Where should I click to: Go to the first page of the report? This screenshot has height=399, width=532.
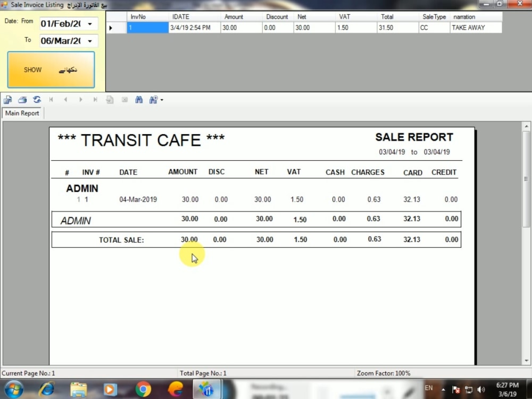(51, 99)
